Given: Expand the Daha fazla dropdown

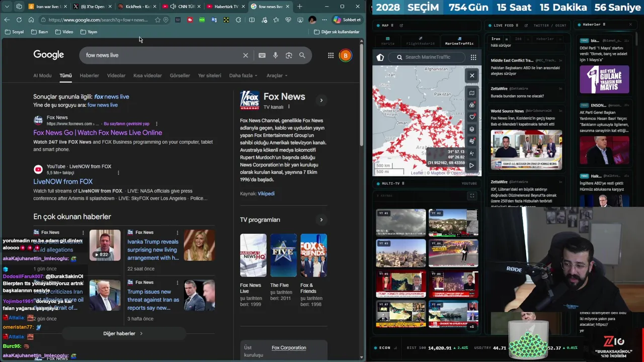Looking at the screenshot, I should [x=243, y=75].
